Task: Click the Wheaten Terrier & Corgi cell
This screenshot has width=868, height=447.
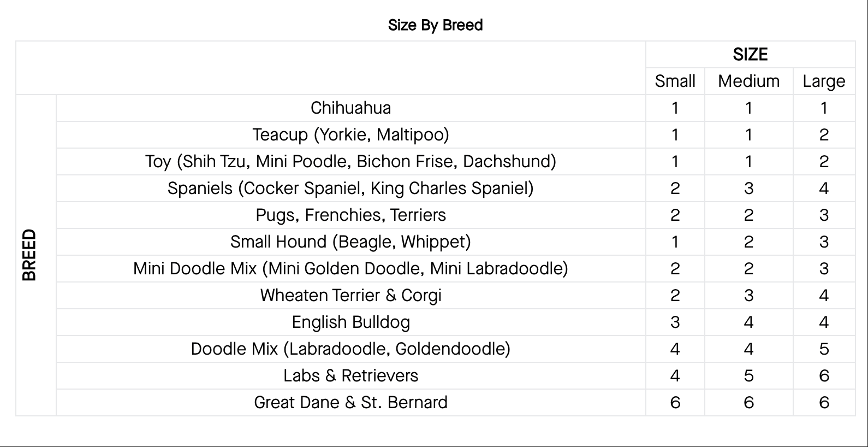Action: 350,295
